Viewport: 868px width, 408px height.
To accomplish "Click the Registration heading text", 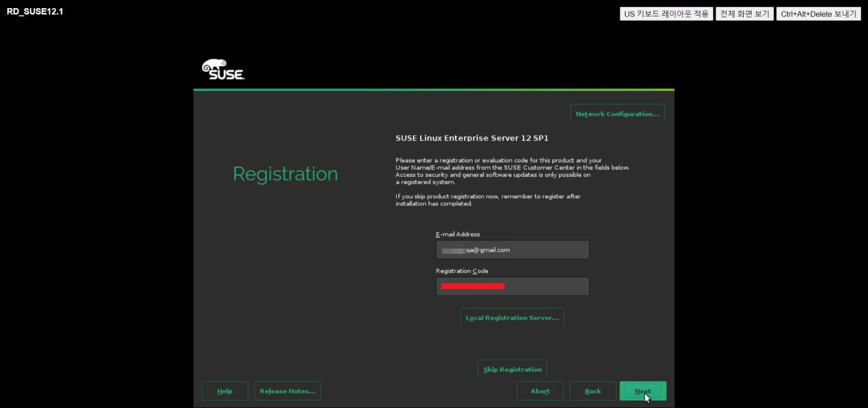I will (285, 174).
